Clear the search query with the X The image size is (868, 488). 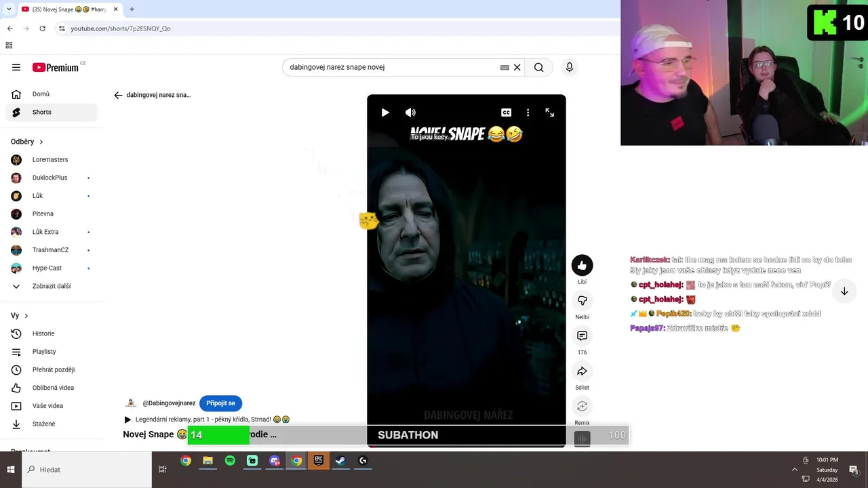(517, 67)
